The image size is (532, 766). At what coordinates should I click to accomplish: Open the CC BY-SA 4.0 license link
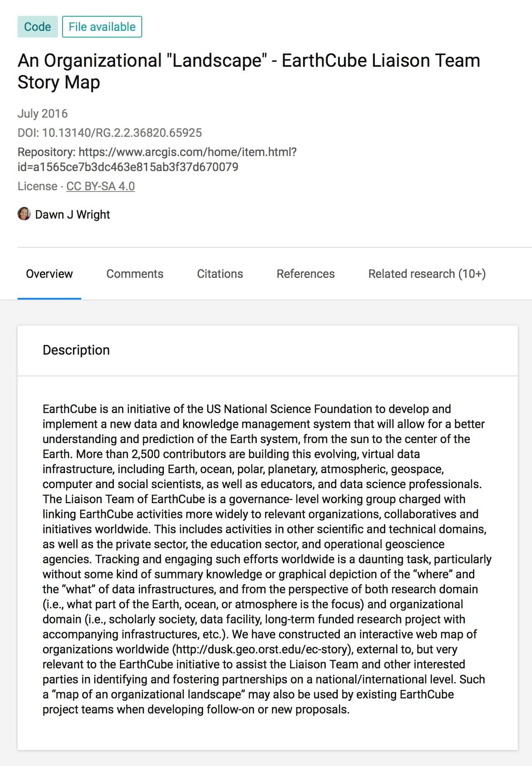[x=100, y=186]
